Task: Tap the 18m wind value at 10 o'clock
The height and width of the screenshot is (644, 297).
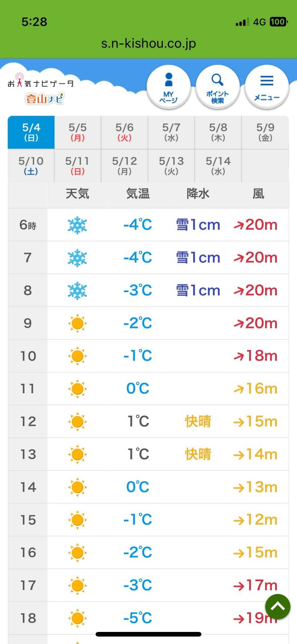Action: click(x=256, y=356)
